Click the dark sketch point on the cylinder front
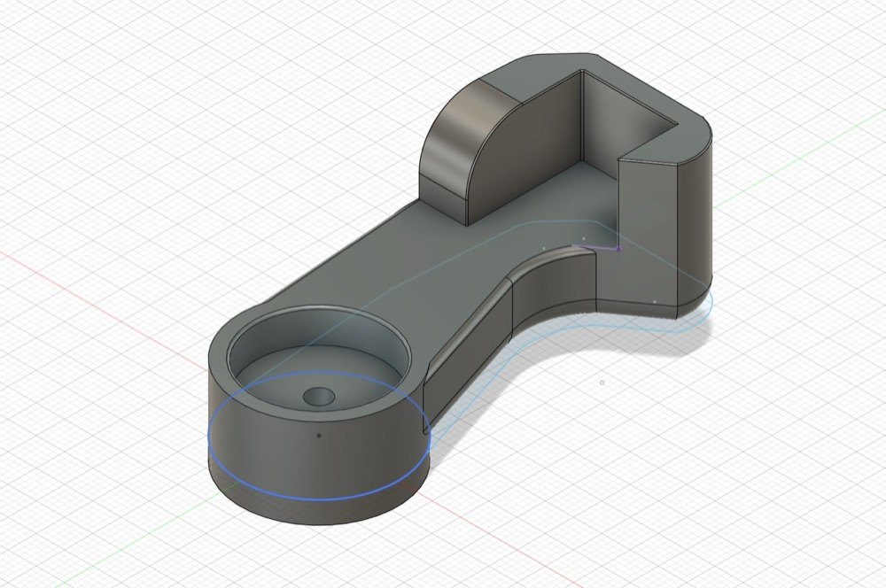Image resolution: width=886 pixels, height=588 pixels. [x=319, y=436]
